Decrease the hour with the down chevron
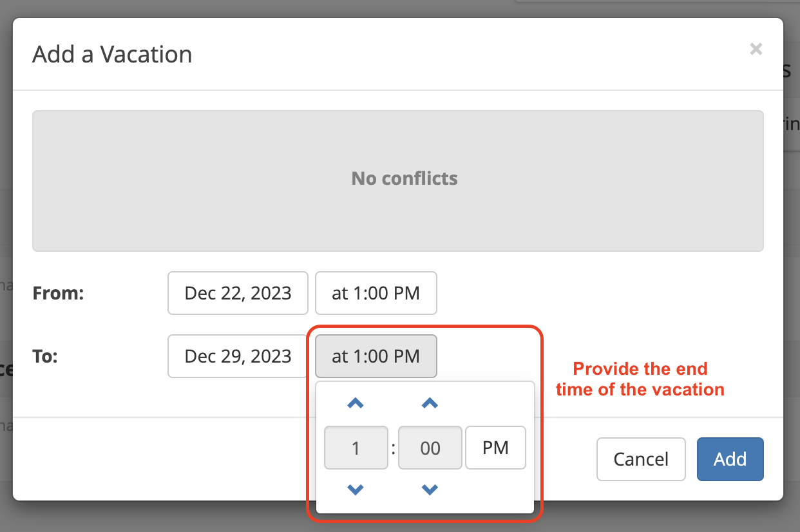The height and width of the screenshot is (532, 800). click(x=356, y=490)
